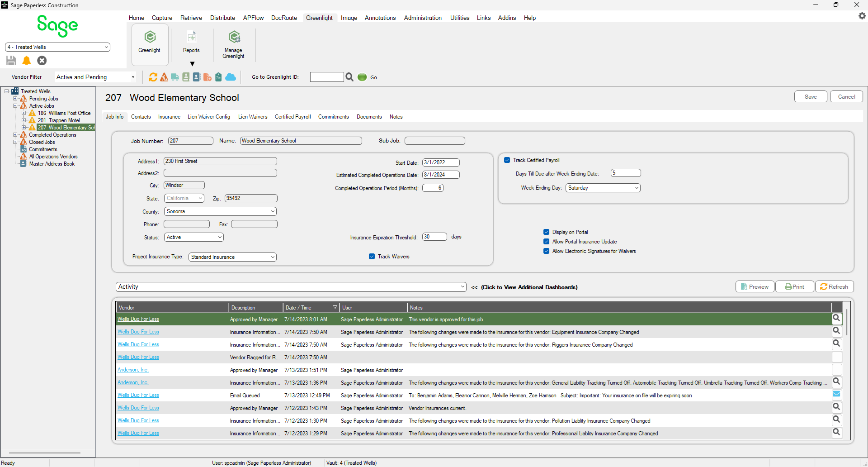Click magnifier on Riggers Insurance Company Changed row
Image resolution: width=868 pixels, height=467 pixels.
(x=837, y=343)
